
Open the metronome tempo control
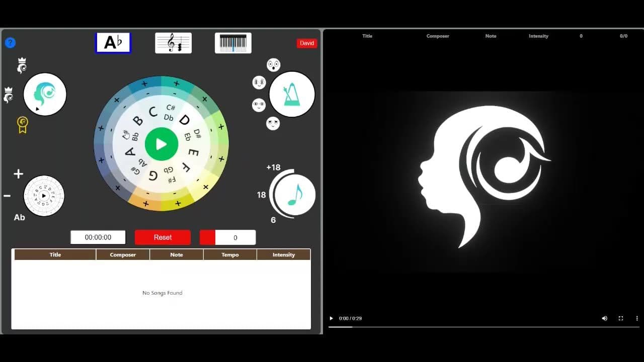[x=292, y=95]
